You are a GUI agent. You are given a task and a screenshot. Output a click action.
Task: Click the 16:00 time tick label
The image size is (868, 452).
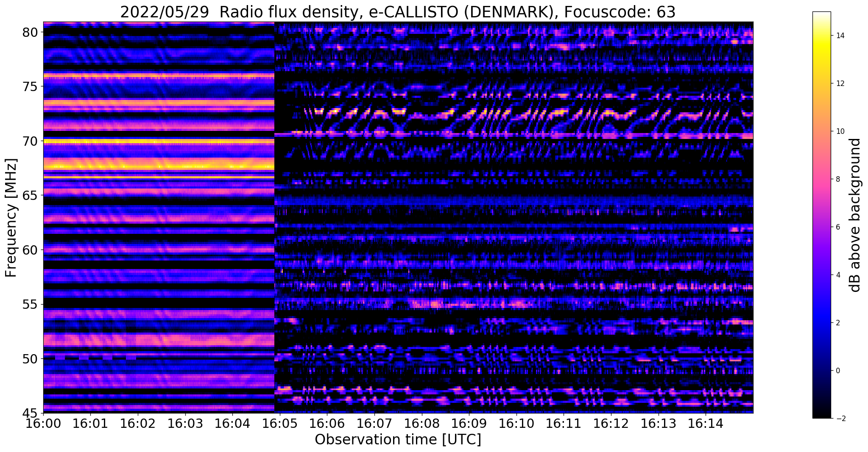(x=43, y=423)
